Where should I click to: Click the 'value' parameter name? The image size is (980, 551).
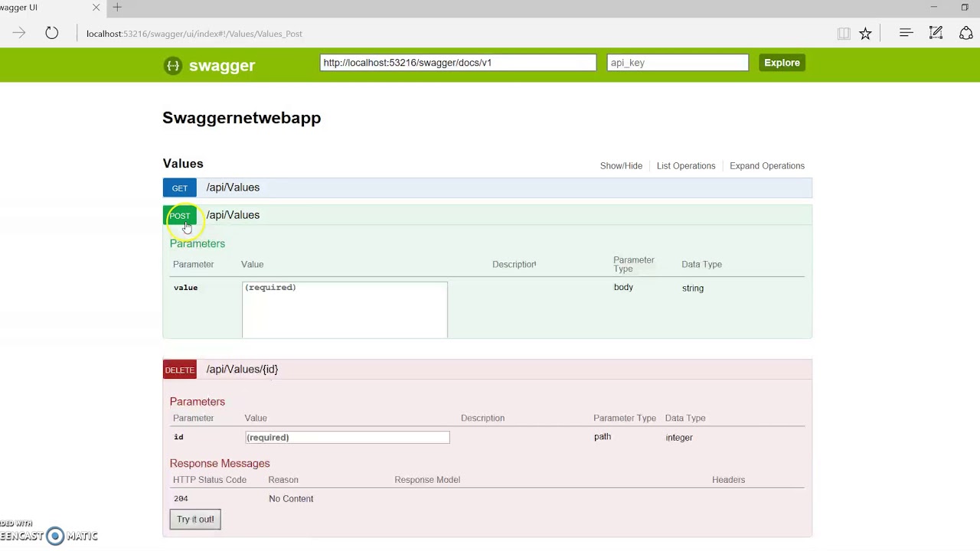[x=185, y=288]
